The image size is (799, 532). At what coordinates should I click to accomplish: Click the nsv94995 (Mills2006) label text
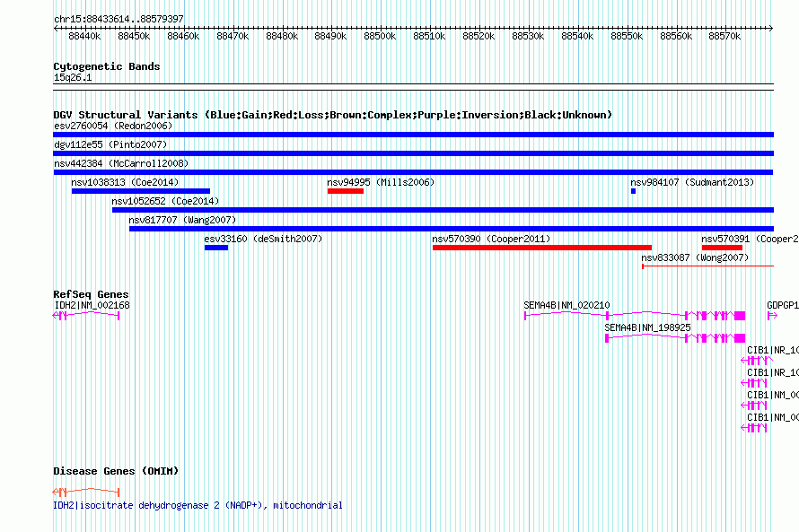tap(381, 182)
